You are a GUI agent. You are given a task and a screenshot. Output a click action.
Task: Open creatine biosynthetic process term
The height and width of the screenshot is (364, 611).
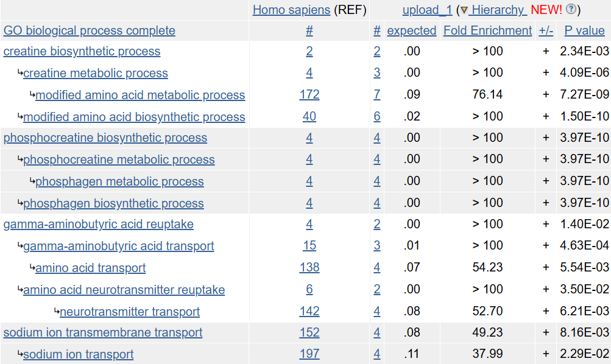click(x=82, y=51)
